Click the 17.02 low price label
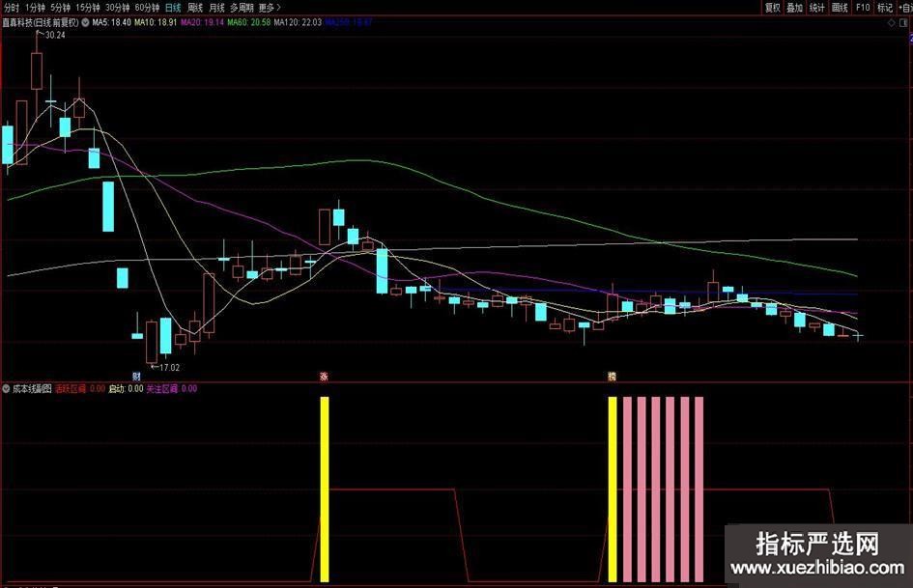Image resolution: width=913 pixels, height=588 pixels. 169,367
